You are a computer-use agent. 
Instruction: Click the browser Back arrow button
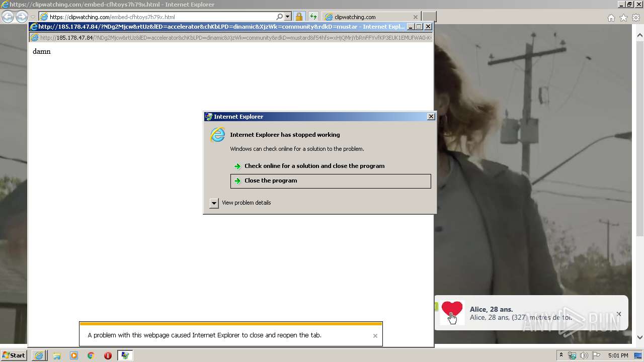(8, 17)
